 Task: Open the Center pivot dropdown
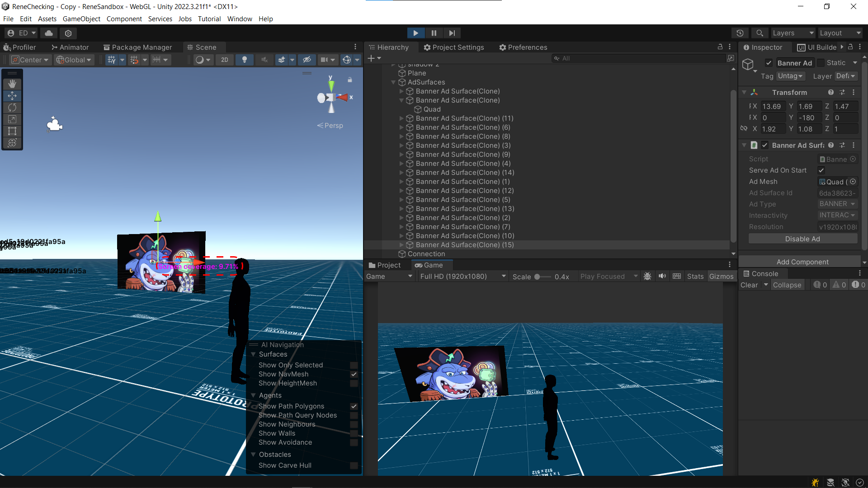(30, 60)
